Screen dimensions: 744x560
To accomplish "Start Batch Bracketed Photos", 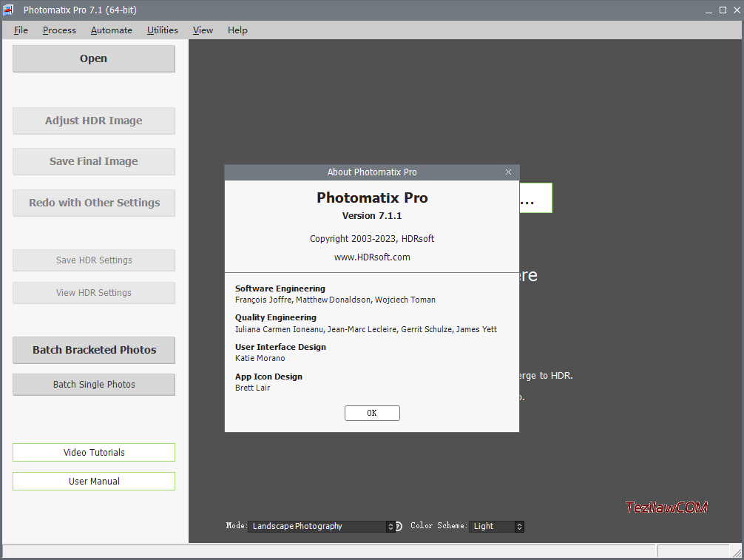I will click(x=94, y=350).
